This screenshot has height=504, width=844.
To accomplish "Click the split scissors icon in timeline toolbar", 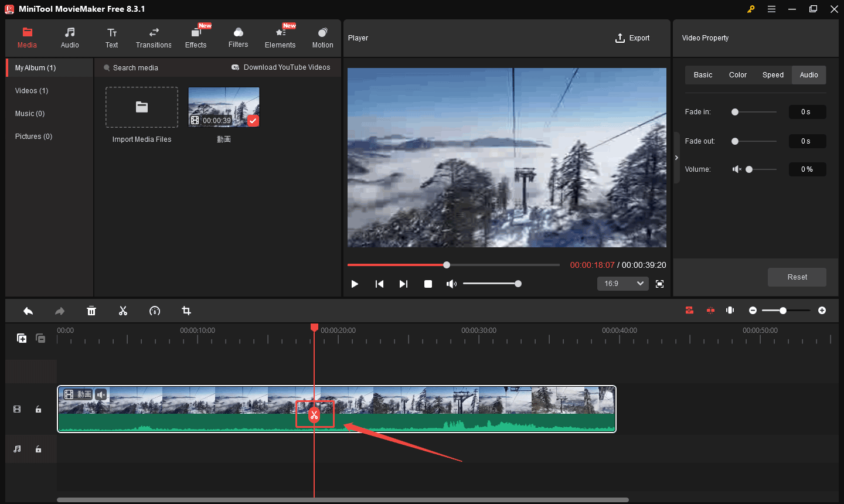I will pos(123,311).
